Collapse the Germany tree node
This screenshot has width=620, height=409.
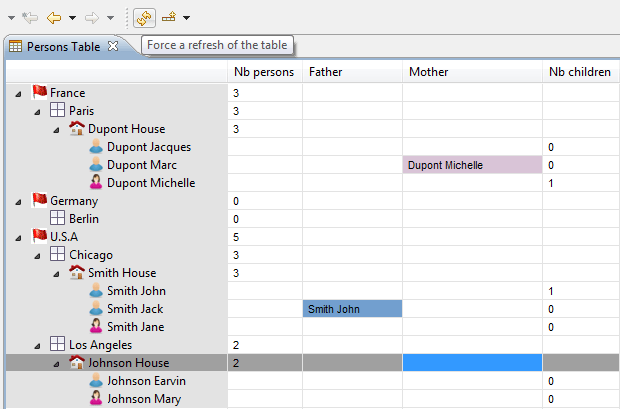(x=18, y=202)
